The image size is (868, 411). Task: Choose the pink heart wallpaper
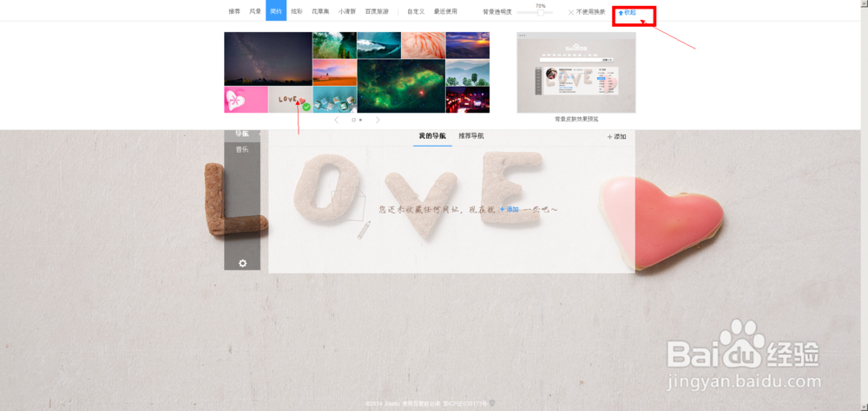(x=246, y=100)
